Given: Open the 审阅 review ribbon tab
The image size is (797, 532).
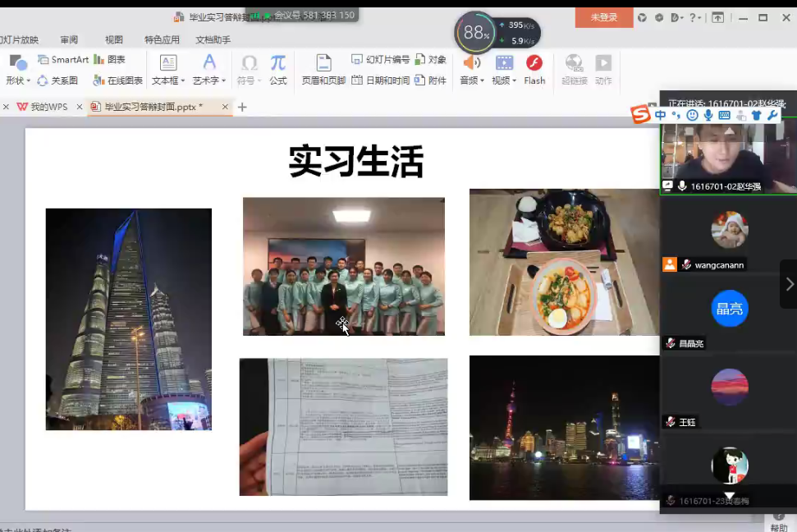Looking at the screenshot, I should [x=69, y=39].
